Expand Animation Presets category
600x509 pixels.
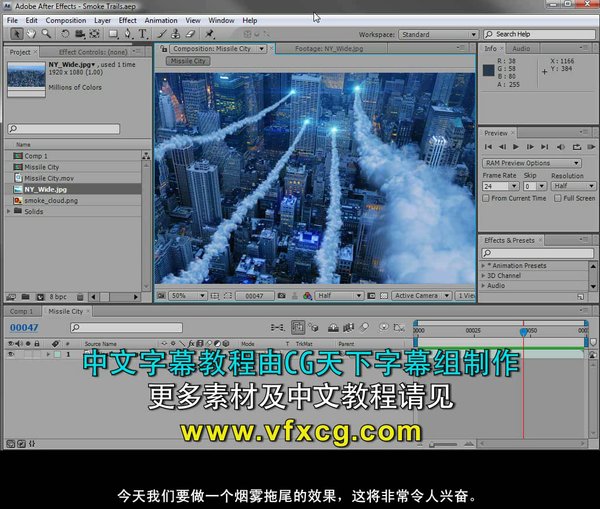pyautogui.click(x=483, y=265)
